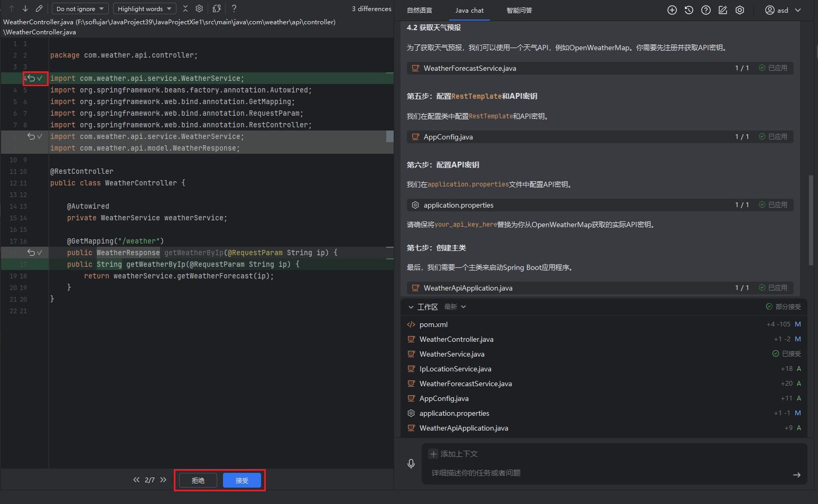
Task: Open help icon in chat panel header
Action: 706,10
